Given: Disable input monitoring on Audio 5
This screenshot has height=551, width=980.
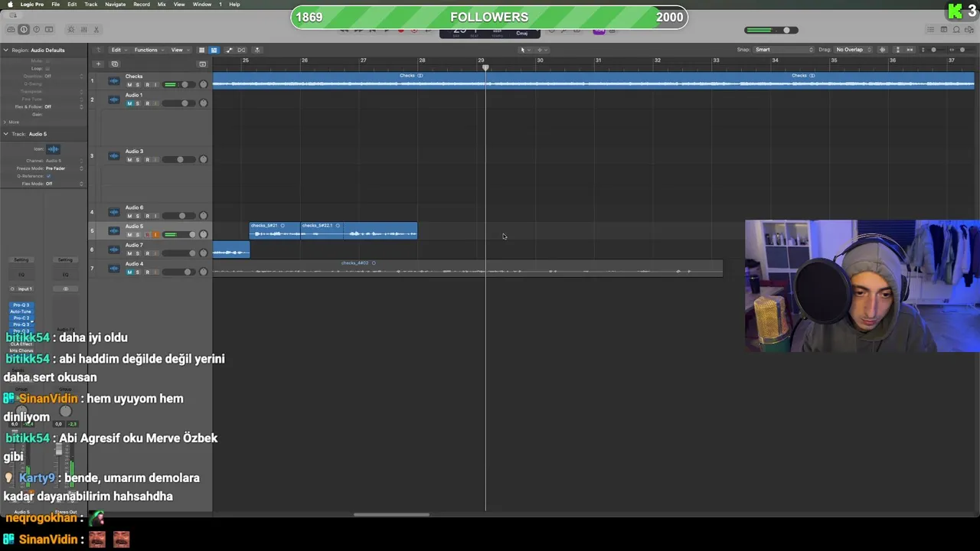Looking at the screenshot, I should (155, 234).
